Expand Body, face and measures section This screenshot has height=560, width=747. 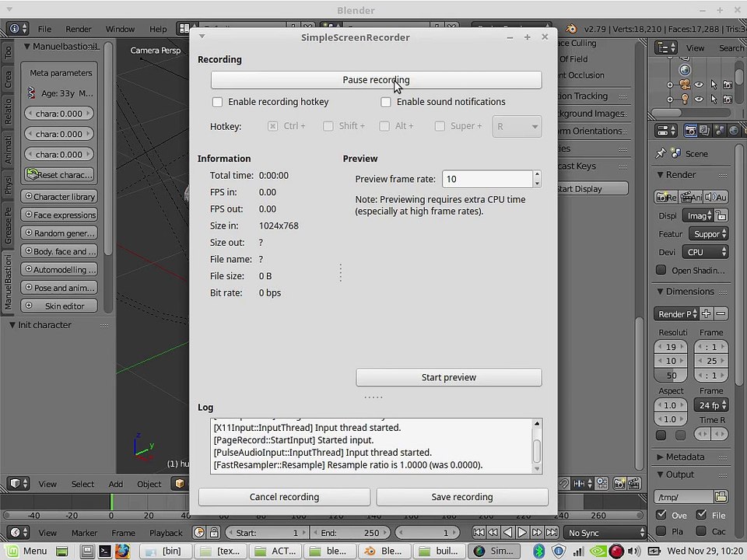[60, 251]
